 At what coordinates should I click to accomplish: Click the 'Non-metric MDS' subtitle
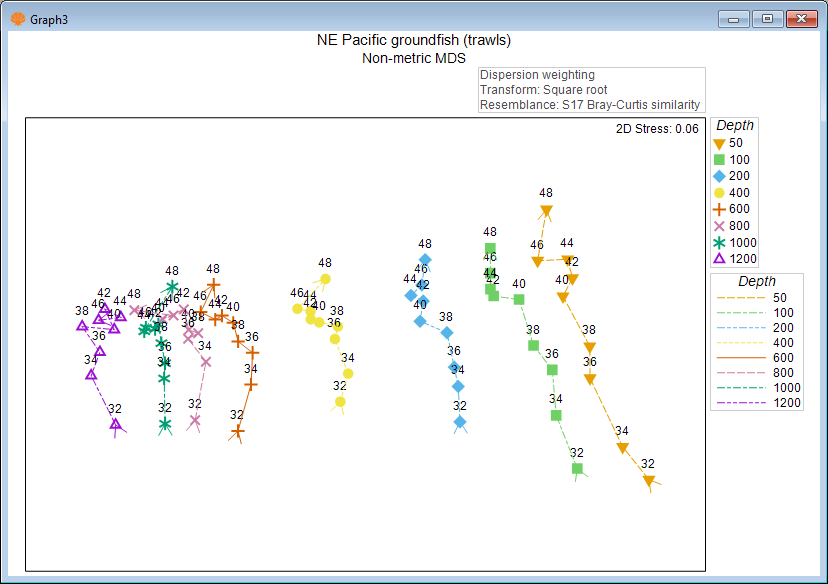click(x=413, y=58)
